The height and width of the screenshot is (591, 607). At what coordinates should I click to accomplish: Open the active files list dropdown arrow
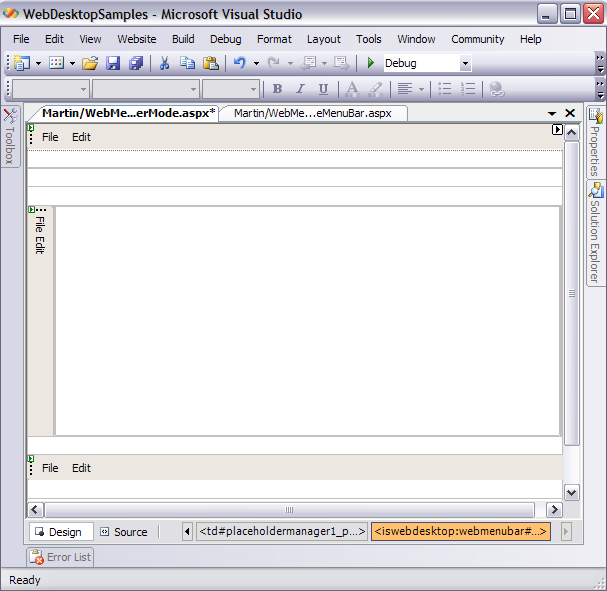(552, 114)
